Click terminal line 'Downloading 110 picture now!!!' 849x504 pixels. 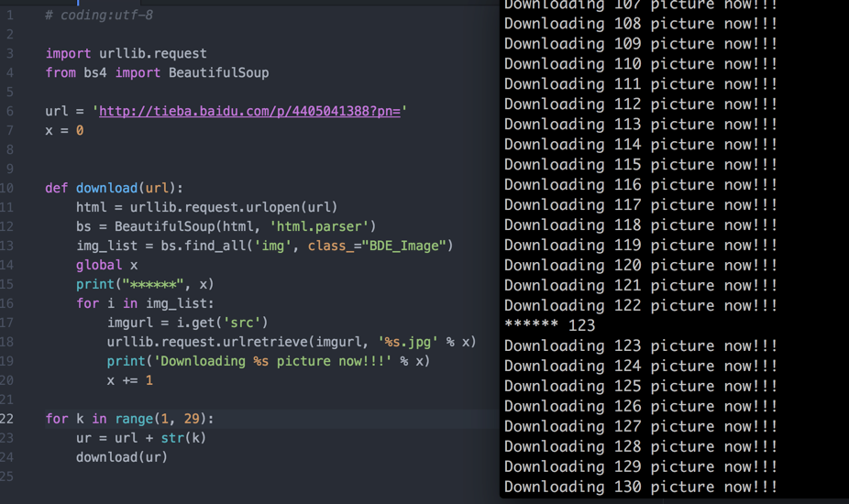(641, 64)
